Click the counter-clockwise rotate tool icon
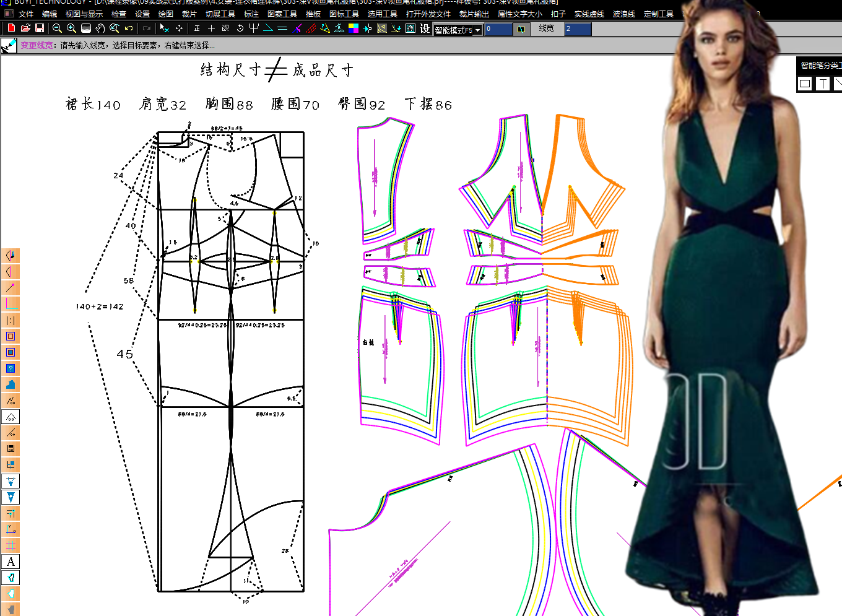This screenshot has height=616, width=842. click(240, 28)
